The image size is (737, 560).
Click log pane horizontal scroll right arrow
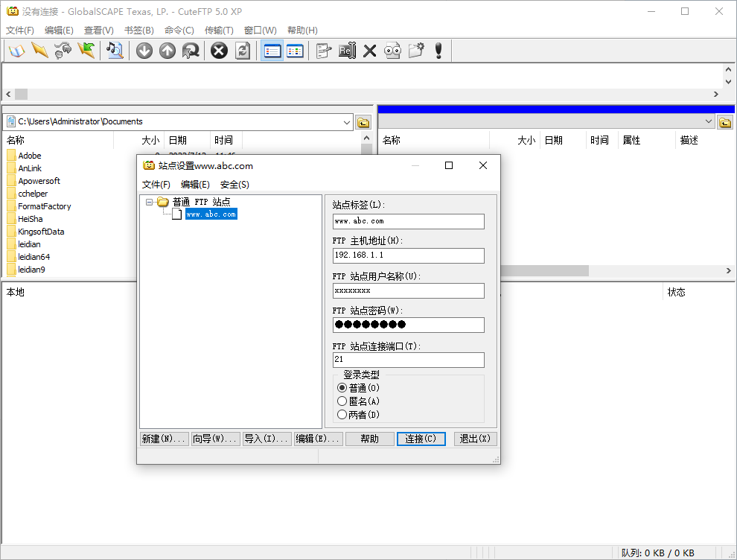pyautogui.click(x=716, y=94)
